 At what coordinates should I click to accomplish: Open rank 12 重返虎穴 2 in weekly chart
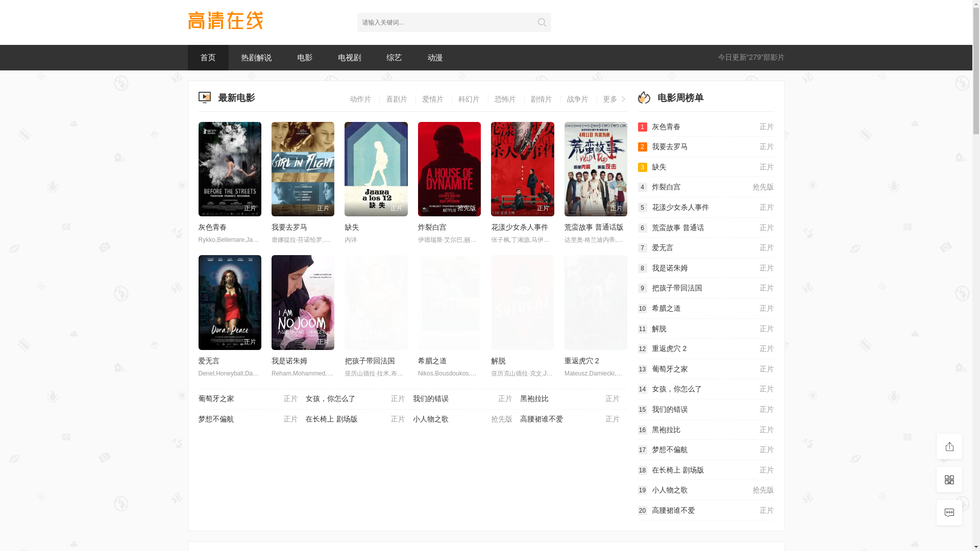(706, 348)
